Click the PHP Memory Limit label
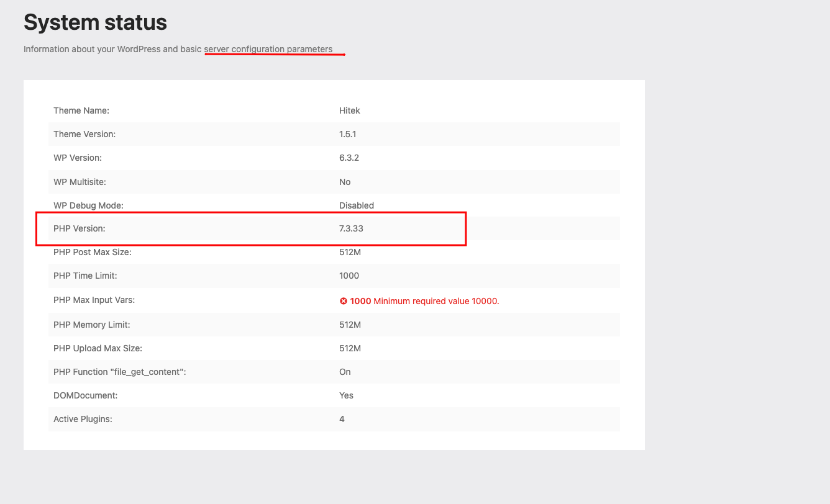This screenshot has width=830, height=504. [x=92, y=325]
